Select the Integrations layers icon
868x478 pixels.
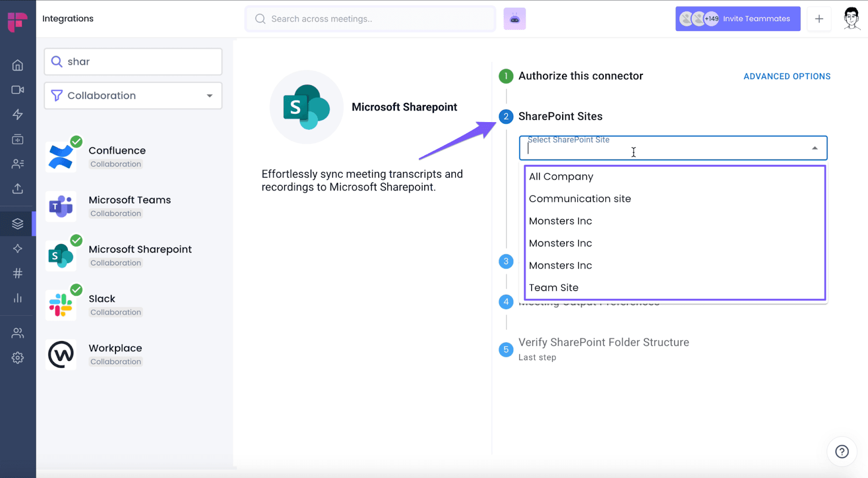tap(17, 224)
